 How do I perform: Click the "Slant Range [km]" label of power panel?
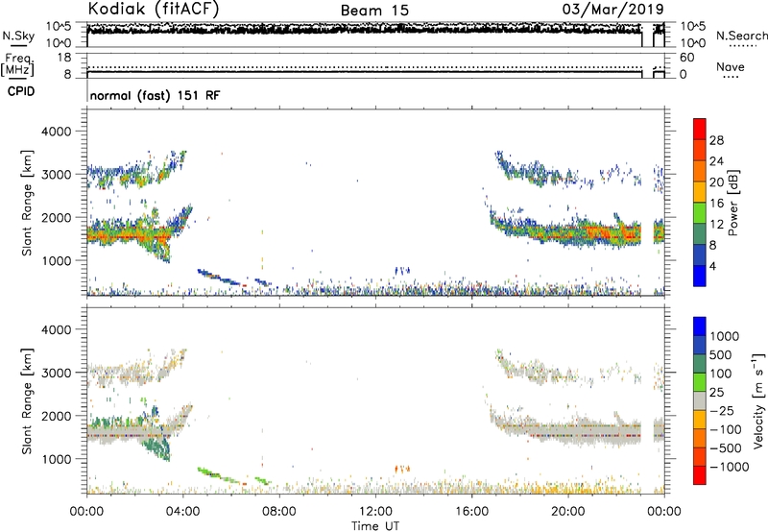point(27,203)
